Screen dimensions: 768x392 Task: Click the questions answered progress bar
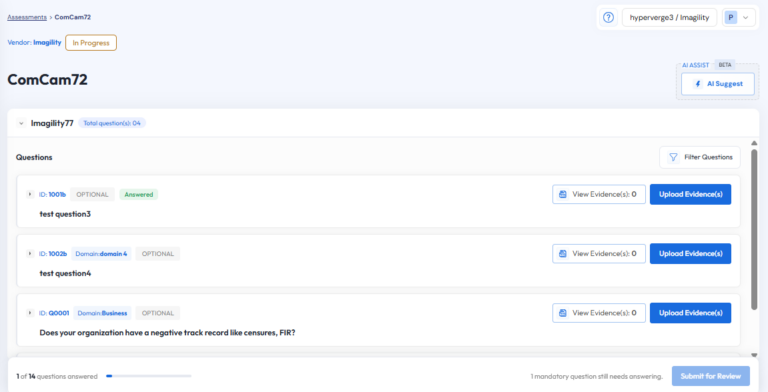coord(148,376)
